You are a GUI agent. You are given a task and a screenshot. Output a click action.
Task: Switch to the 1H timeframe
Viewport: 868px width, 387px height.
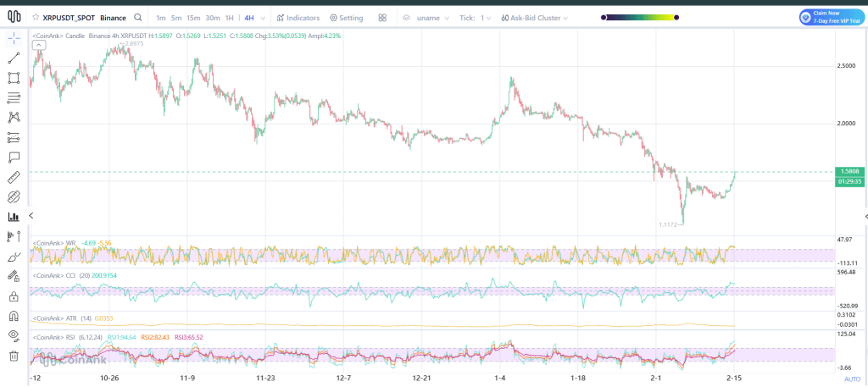tap(229, 17)
